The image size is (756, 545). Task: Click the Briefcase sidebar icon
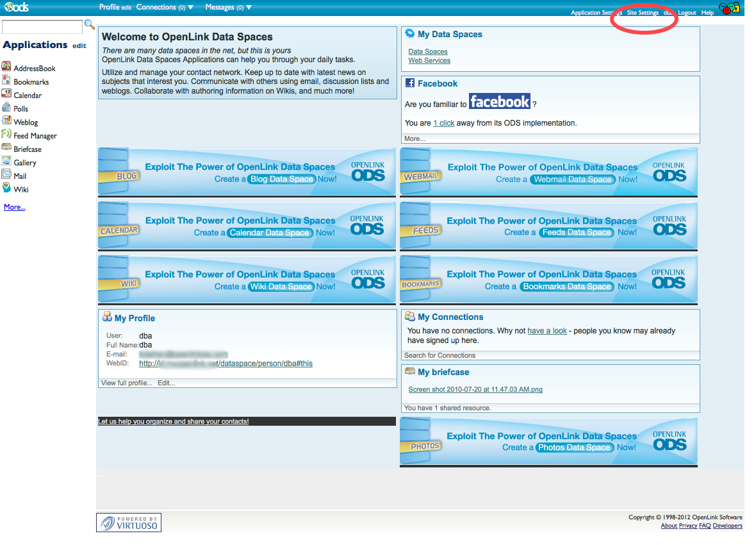point(6,148)
